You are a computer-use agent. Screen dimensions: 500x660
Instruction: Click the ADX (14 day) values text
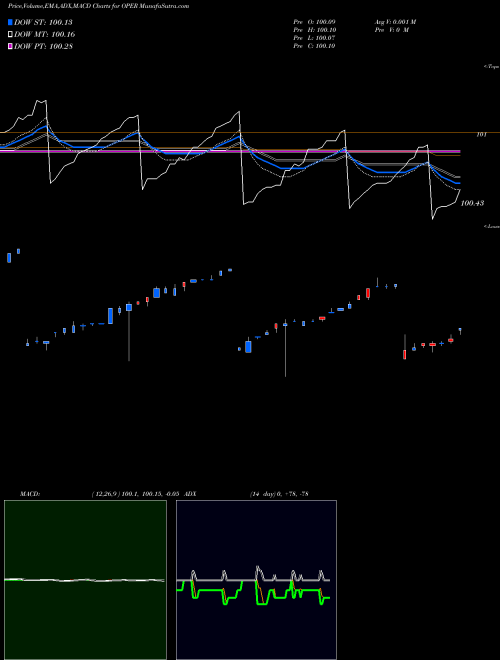(x=279, y=494)
